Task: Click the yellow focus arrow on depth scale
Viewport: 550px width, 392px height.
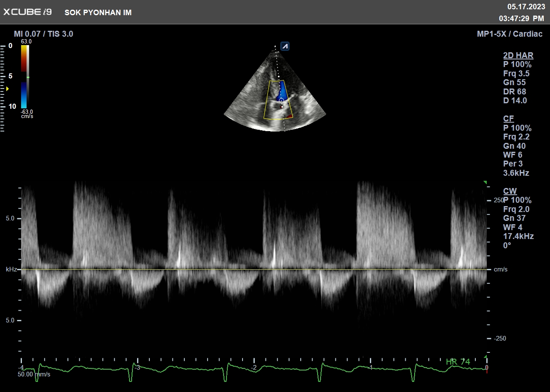Action: click(7, 89)
